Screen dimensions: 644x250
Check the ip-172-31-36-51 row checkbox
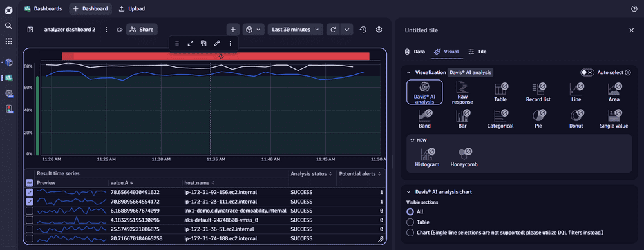(30, 229)
